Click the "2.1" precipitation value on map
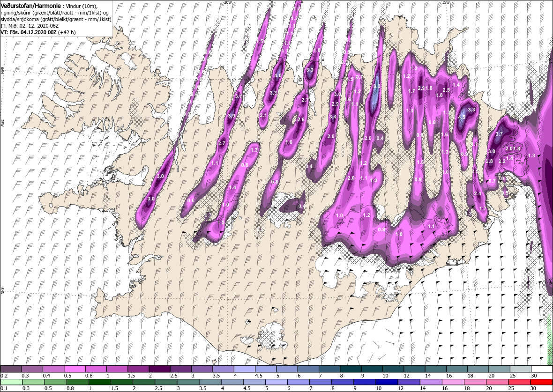This screenshot has width=553, height=392. pyautogui.click(x=263, y=115)
